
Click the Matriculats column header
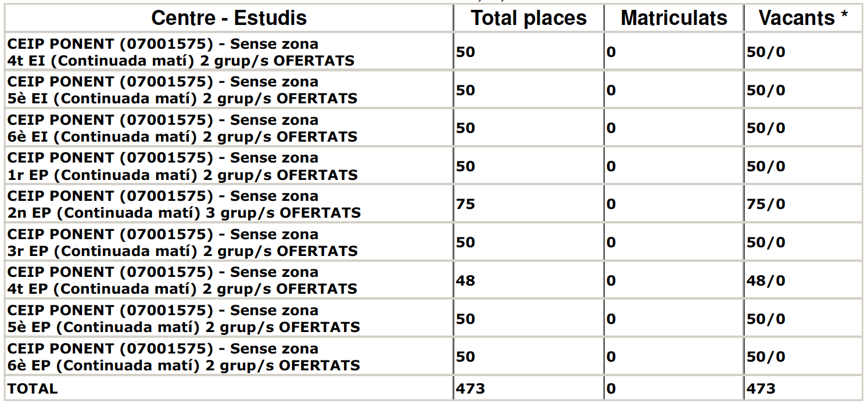point(674,18)
